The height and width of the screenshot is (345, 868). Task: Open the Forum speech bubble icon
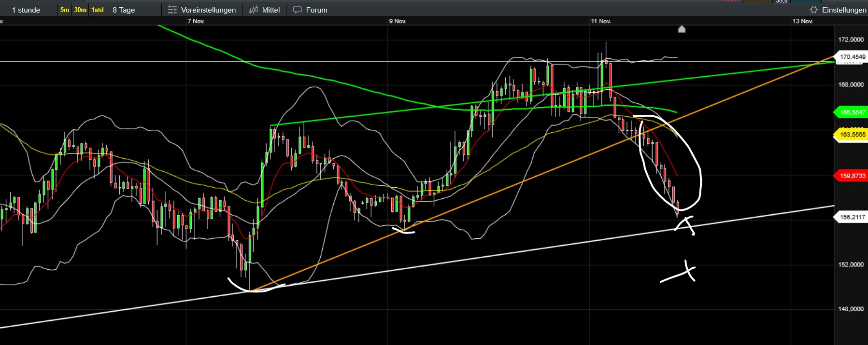point(298,10)
